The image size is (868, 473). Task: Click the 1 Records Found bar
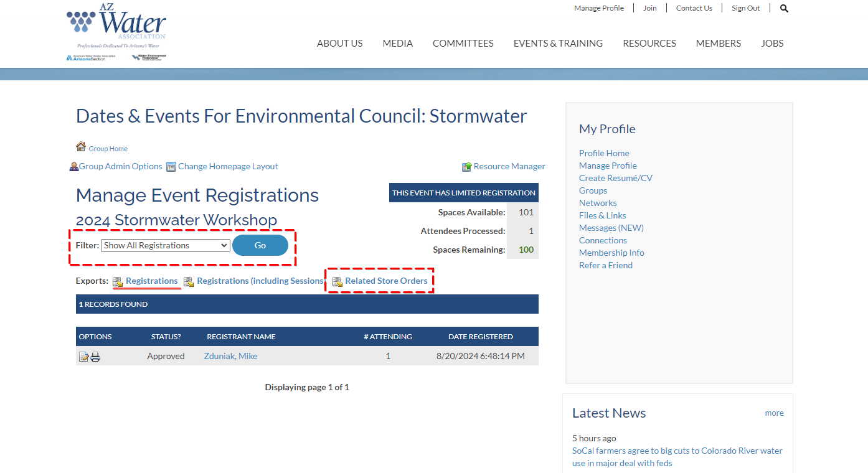click(307, 304)
